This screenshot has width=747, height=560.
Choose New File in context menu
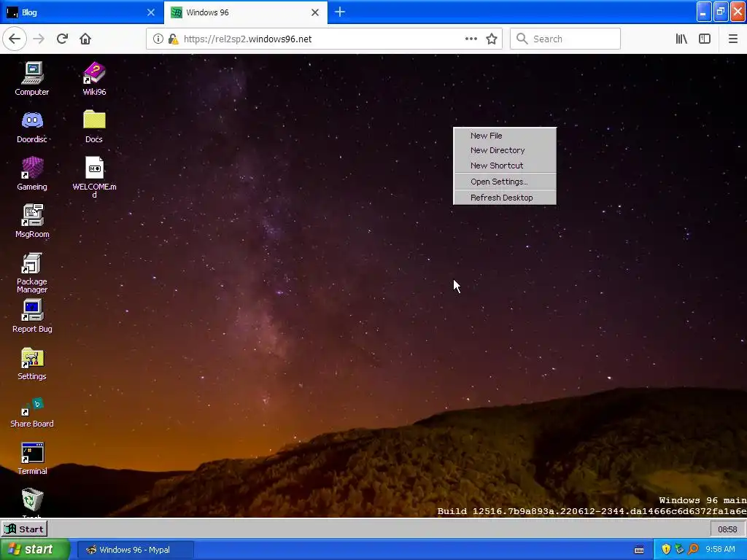505,136
